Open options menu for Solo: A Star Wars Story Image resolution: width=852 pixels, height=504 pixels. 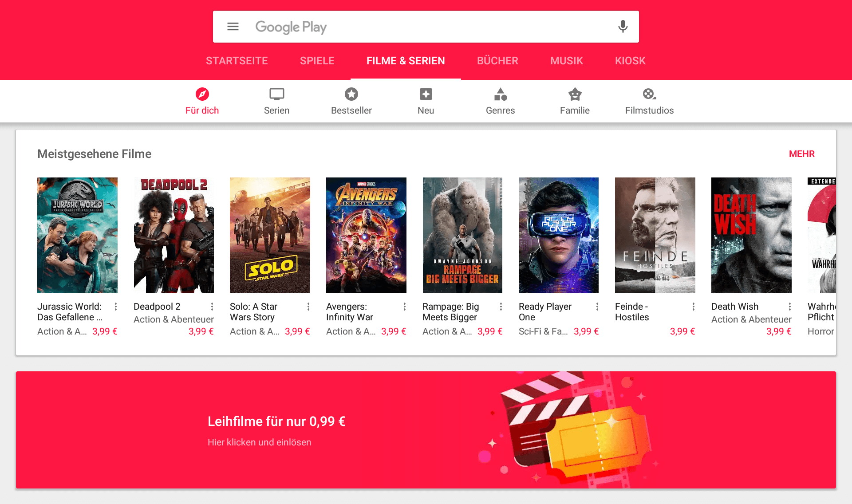[x=308, y=307]
